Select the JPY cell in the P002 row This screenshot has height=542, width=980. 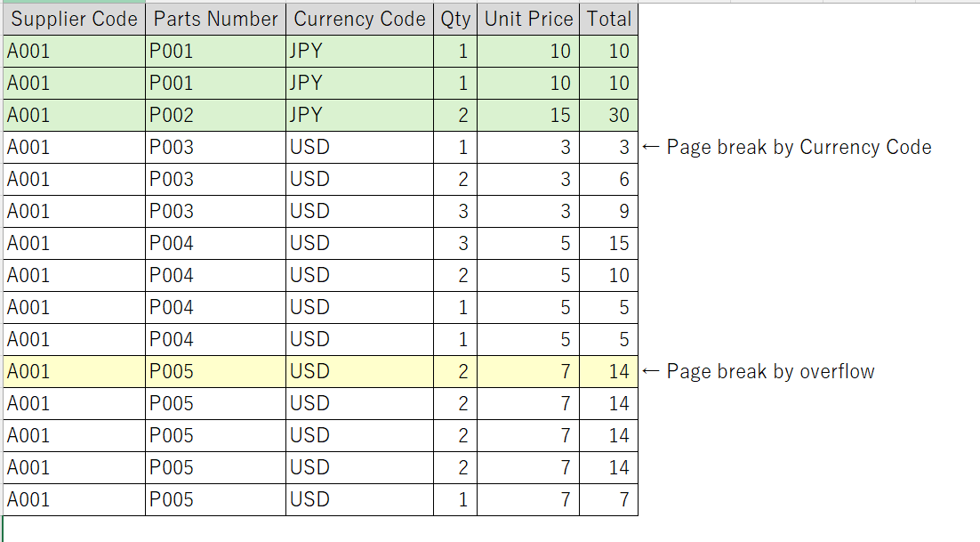click(x=359, y=116)
